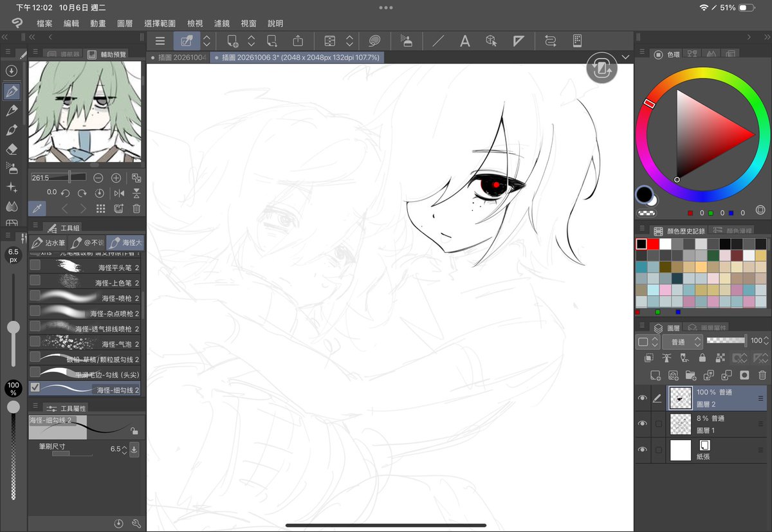
Task: Open the layer opacity stepper beside 100
Action: click(766, 341)
